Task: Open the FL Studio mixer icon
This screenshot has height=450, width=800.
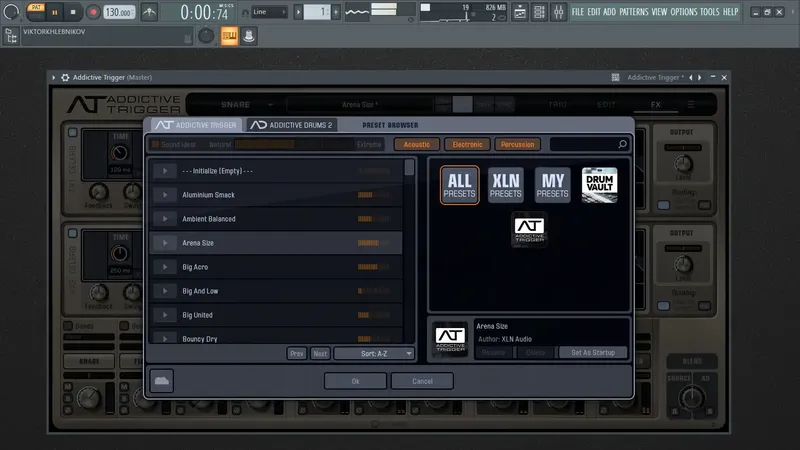Action: tap(559, 12)
